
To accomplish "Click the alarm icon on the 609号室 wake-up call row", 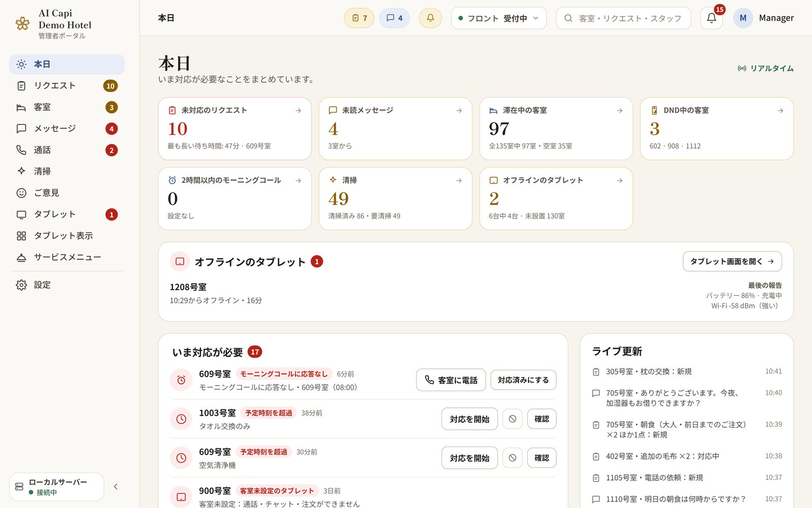I will tap(181, 380).
